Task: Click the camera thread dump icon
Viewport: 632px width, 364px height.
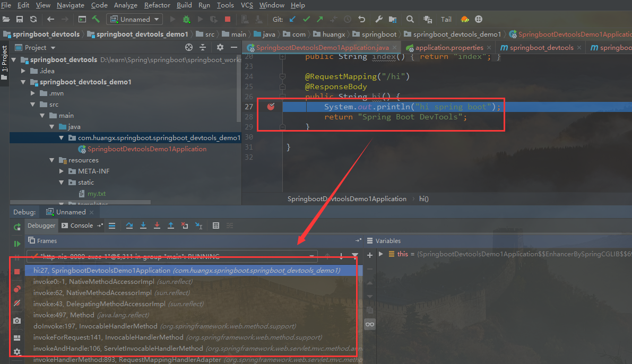Action: pyautogui.click(x=17, y=321)
